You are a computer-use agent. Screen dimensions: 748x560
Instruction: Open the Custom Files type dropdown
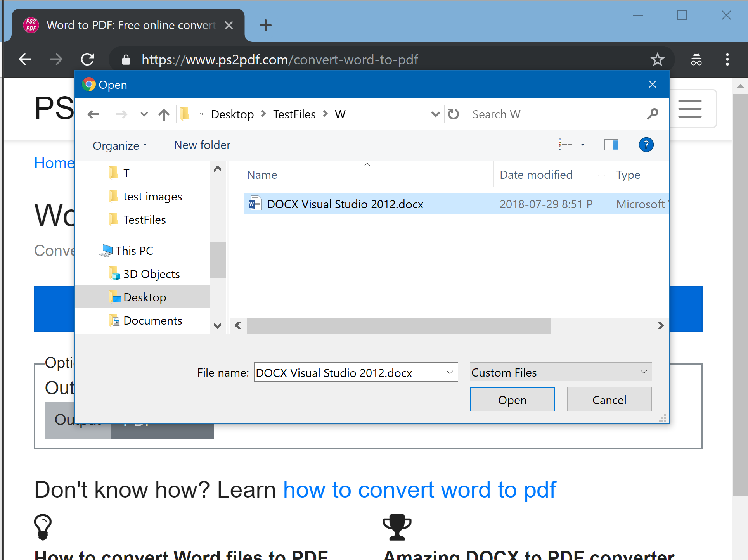point(561,372)
